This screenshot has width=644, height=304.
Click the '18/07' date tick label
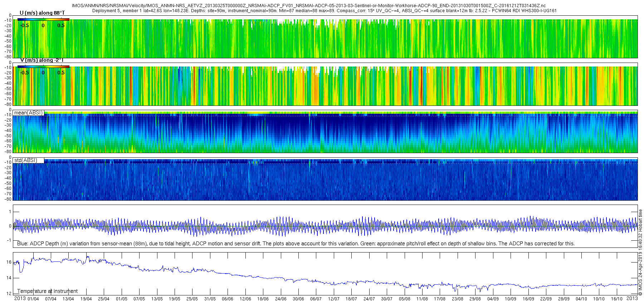pos(351,299)
